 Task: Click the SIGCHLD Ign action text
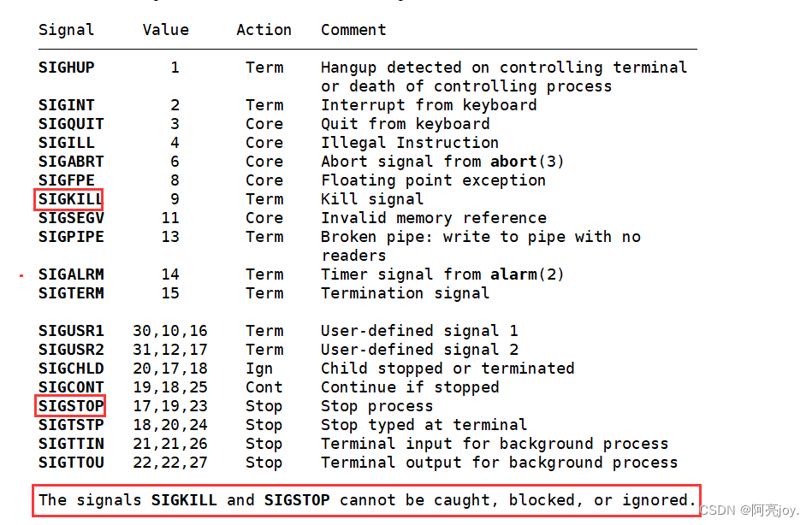[259, 369]
